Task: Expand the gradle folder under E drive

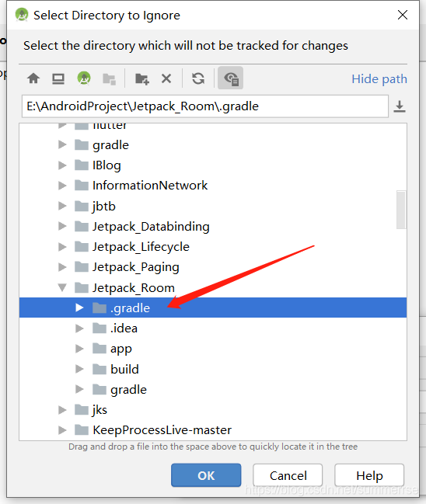Action: (62, 145)
